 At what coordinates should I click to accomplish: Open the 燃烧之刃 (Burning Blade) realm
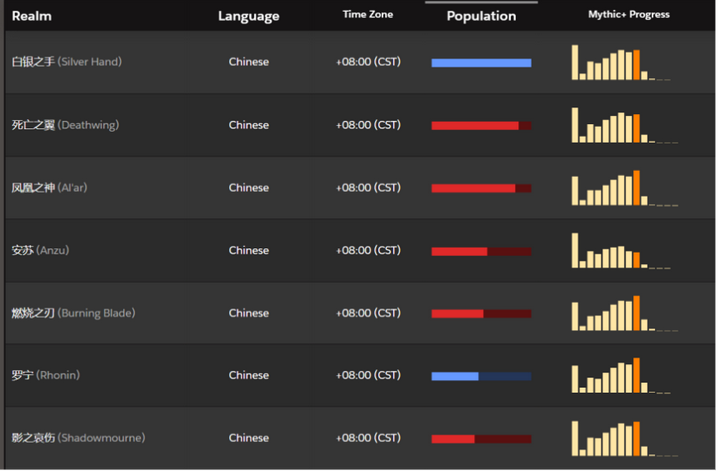(73, 313)
